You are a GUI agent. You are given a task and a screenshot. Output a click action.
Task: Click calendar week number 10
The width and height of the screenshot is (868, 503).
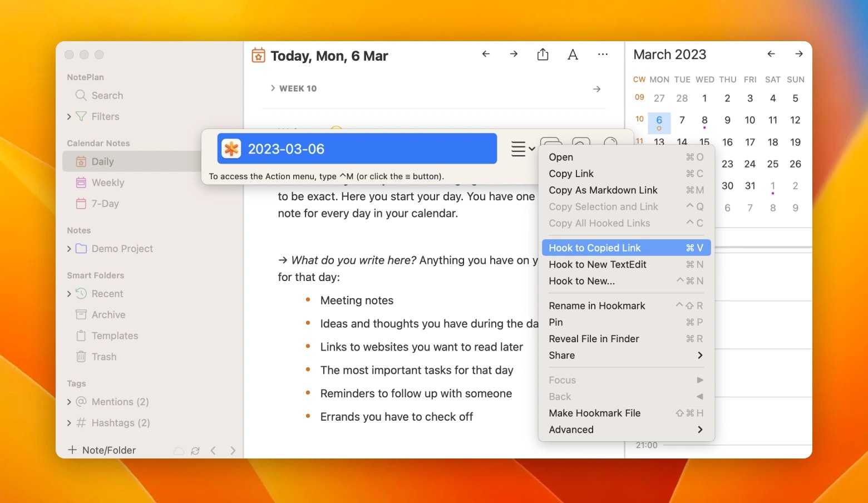point(639,119)
